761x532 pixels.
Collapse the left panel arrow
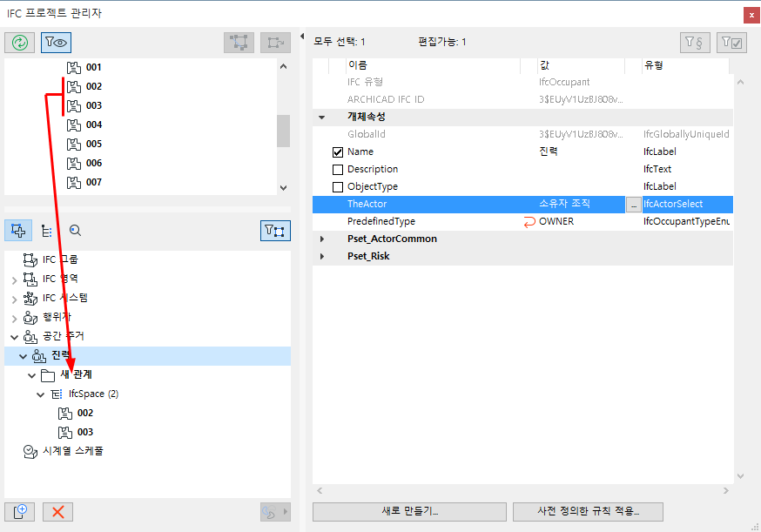click(302, 36)
